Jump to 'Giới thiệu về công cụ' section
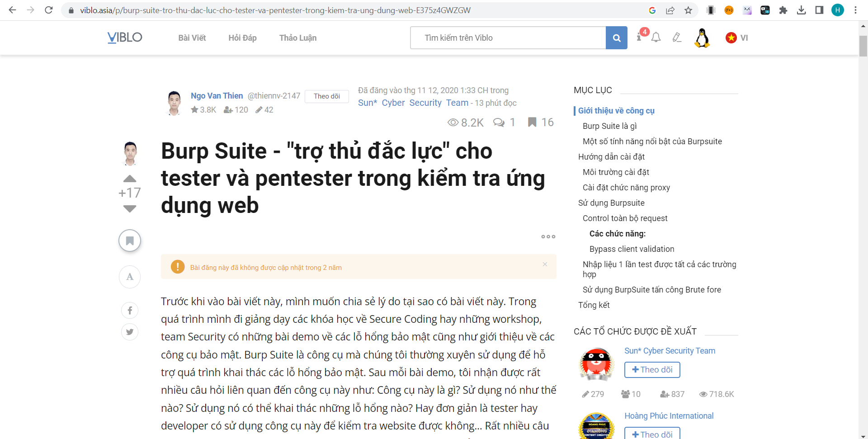 (x=616, y=111)
